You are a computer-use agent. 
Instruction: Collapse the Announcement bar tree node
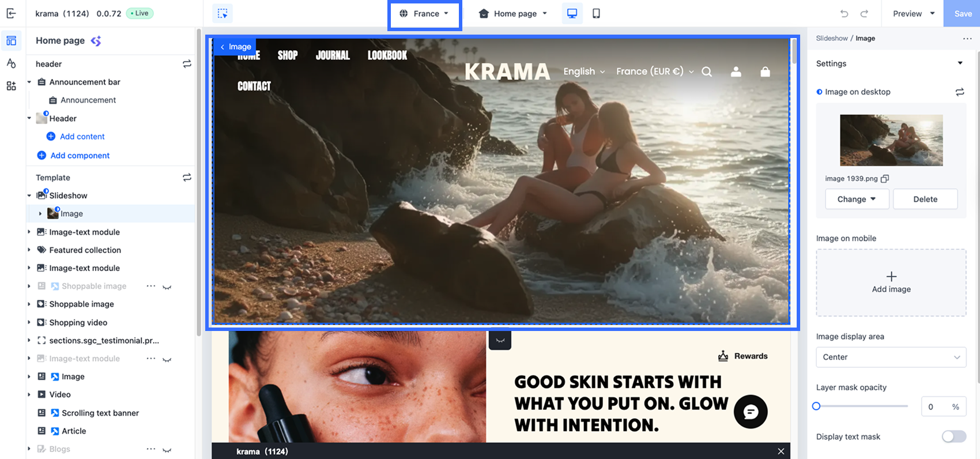(x=29, y=82)
